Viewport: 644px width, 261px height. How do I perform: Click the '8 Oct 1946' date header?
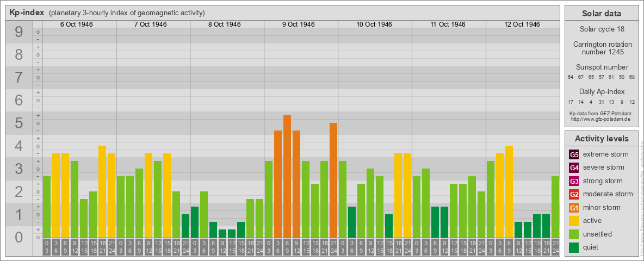pyautogui.click(x=224, y=24)
